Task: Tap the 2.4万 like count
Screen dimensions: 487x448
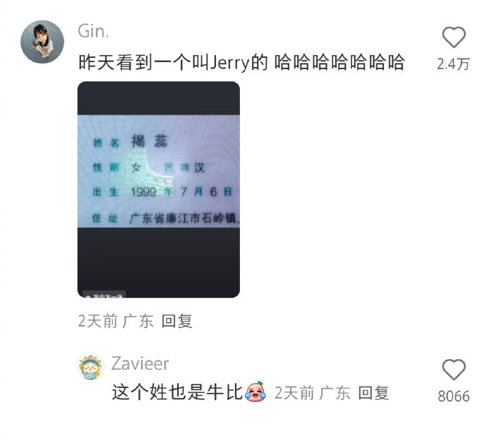Action: point(453,64)
